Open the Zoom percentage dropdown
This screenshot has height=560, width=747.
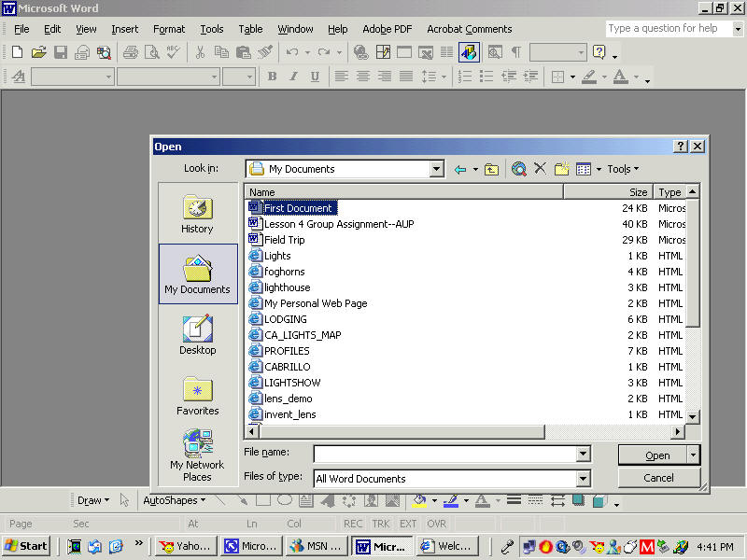point(581,52)
